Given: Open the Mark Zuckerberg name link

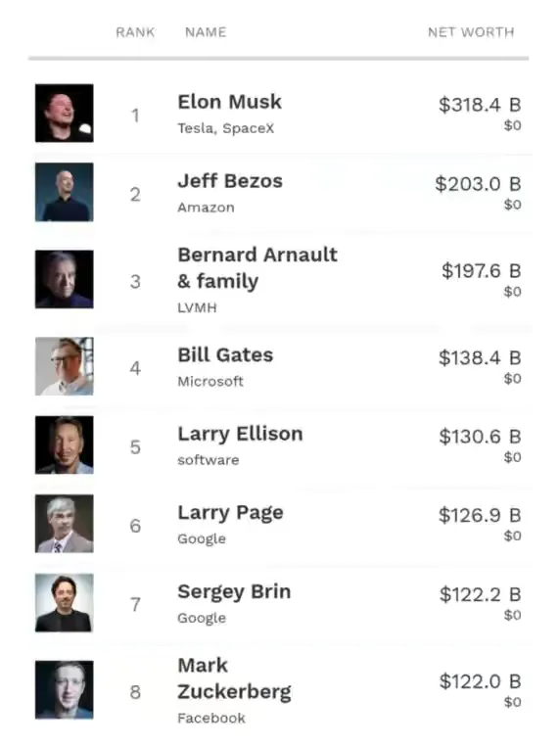Looking at the screenshot, I should 234,678.
